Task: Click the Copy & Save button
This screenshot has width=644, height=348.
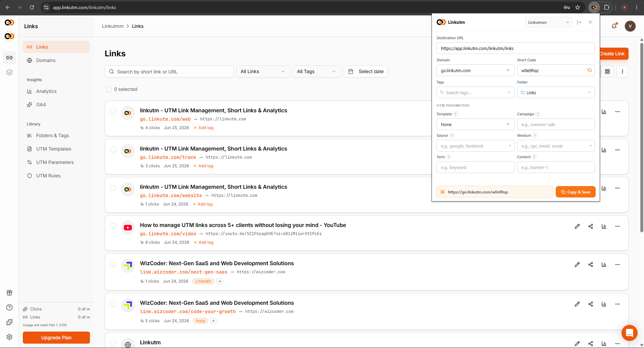Action: 576,192
